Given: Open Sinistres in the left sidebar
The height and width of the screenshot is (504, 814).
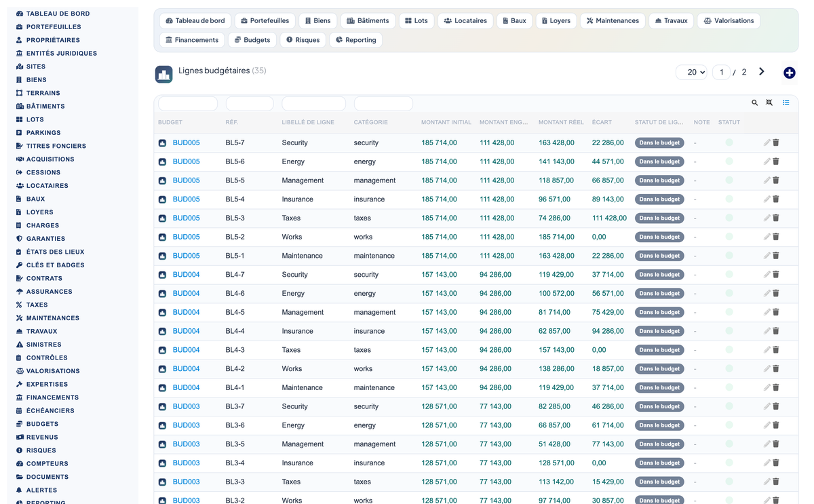Looking at the screenshot, I should click(x=43, y=345).
